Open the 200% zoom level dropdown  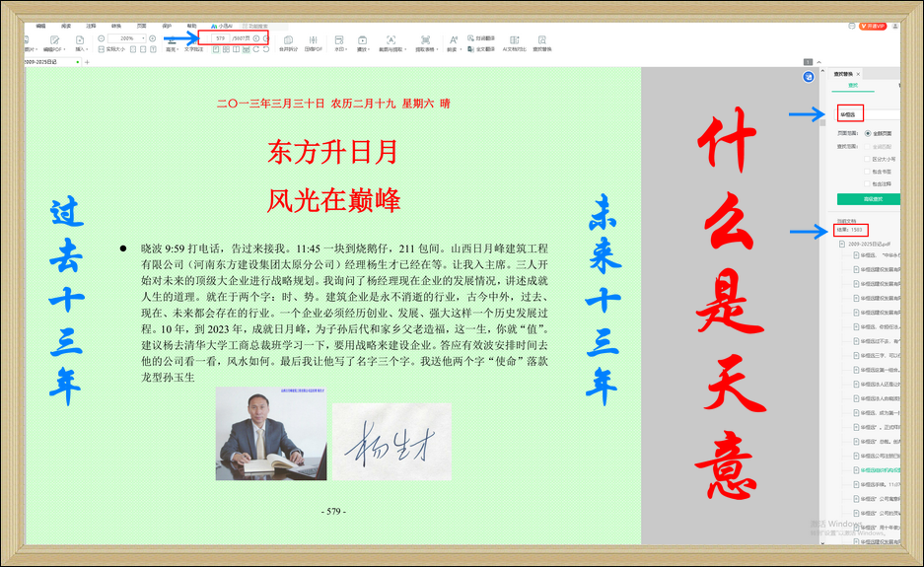point(143,38)
